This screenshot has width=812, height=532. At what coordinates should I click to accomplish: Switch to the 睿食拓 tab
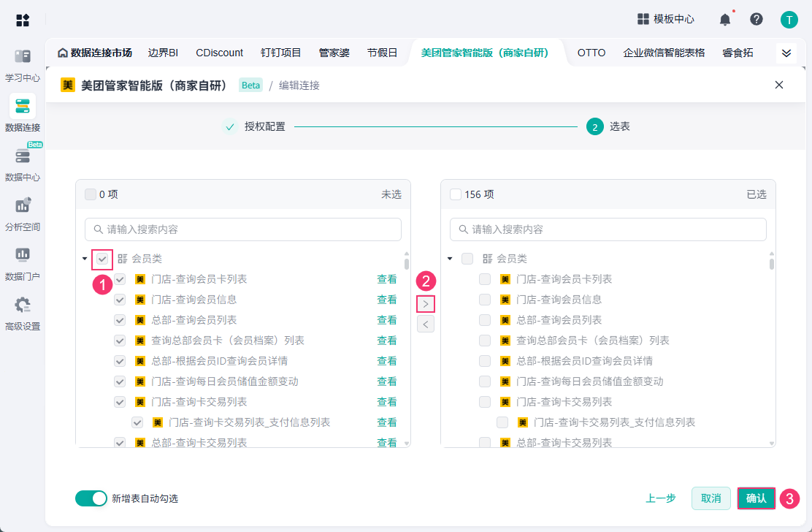coord(738,53)
